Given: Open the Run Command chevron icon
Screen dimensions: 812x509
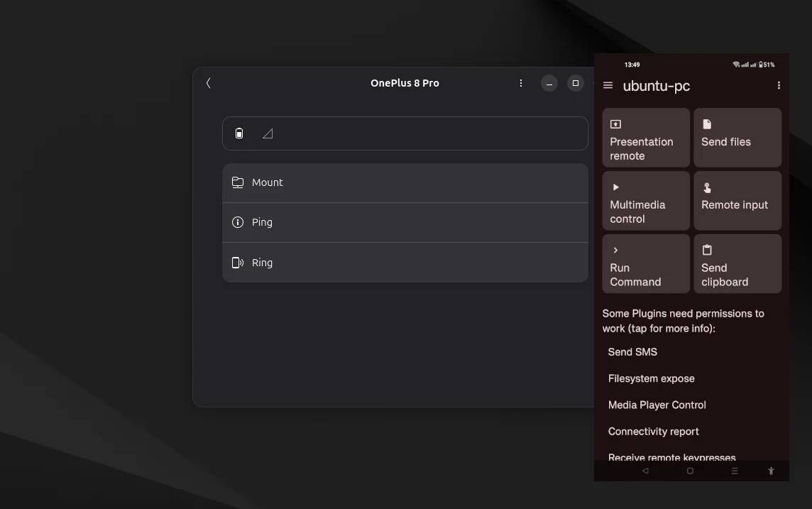Looking at the screenshot, I should (615, 250).
